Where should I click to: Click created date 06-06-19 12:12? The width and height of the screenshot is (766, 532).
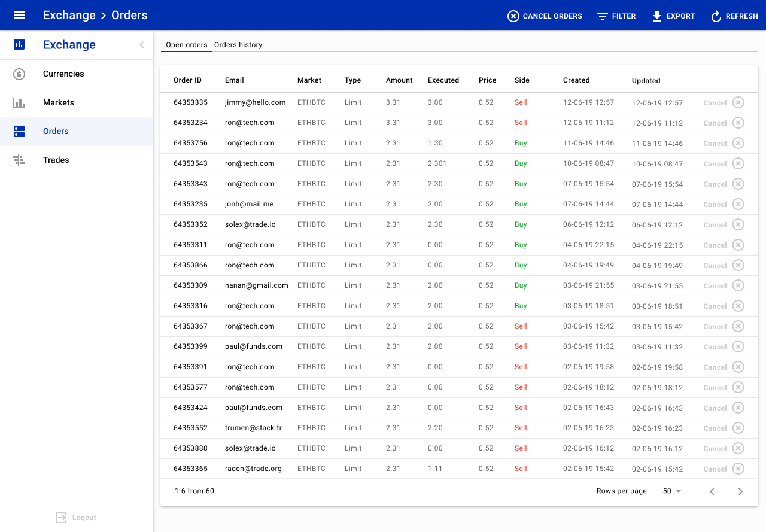pos(588,224)
